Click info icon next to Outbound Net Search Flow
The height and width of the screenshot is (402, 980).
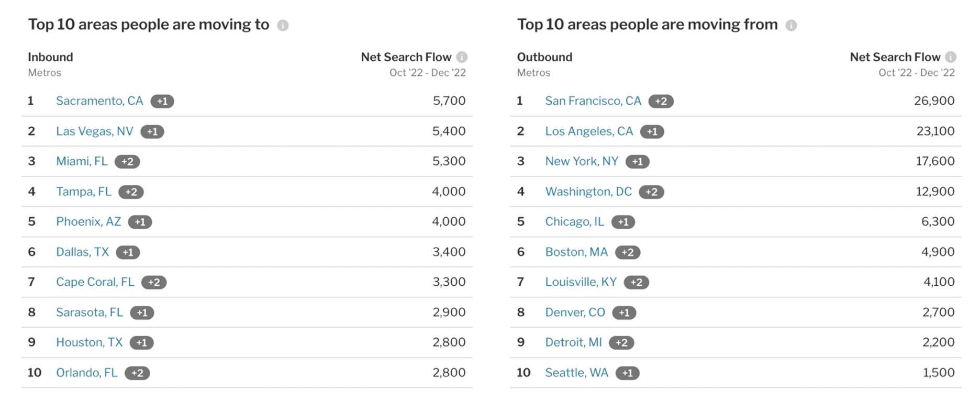pos(951,57)
